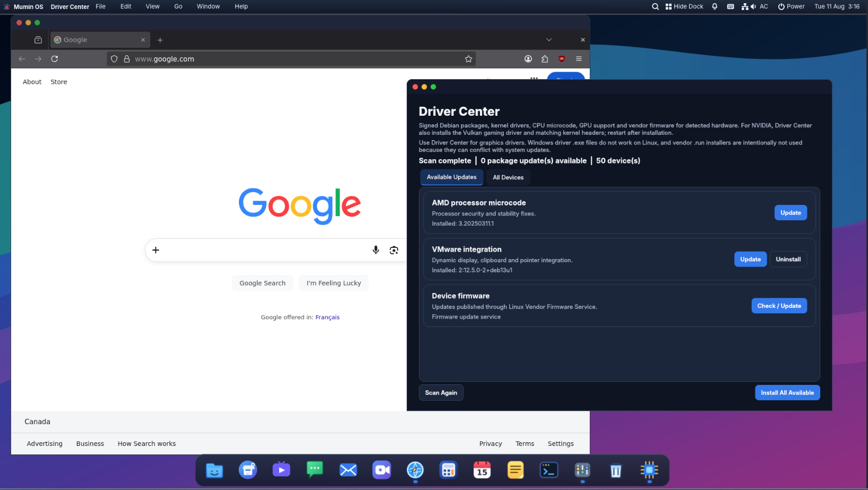Expand the list all tabs chevron

(549, 40)
